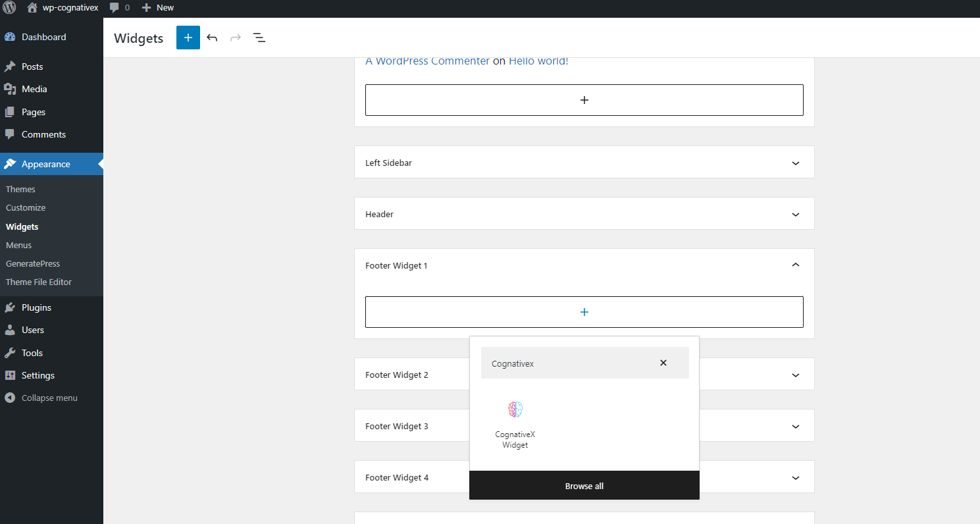
Task: Open the New content menu
Action: (158, 8)
